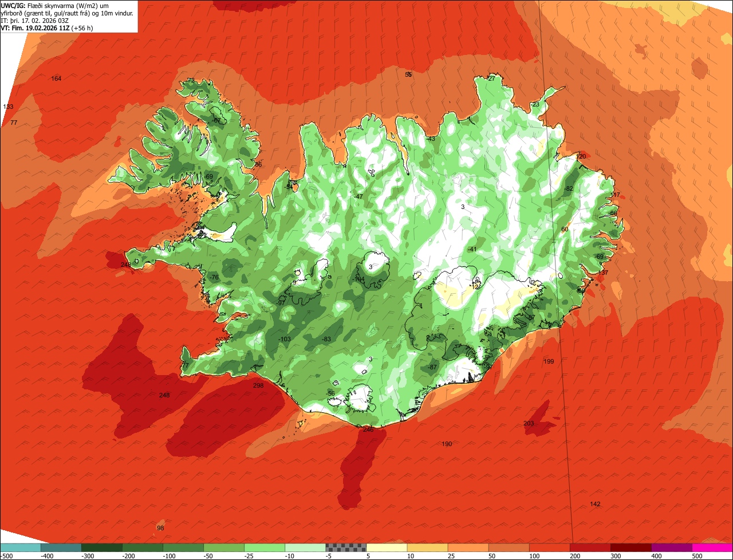Click the title line 'UWC/IG: Flæði skynvarma (W/m2) um'
The image size is (733, 560).
click(x=55, y=5)
